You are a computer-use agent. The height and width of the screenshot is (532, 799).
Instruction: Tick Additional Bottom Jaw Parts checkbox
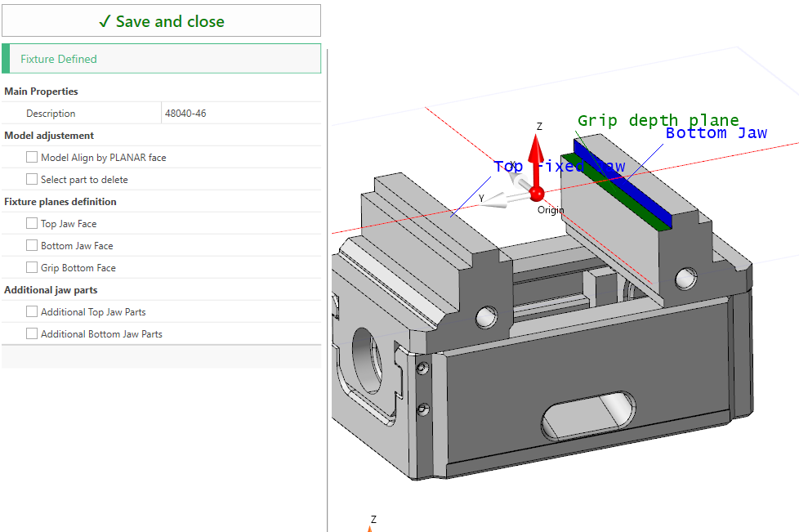[x=32, y=333]
